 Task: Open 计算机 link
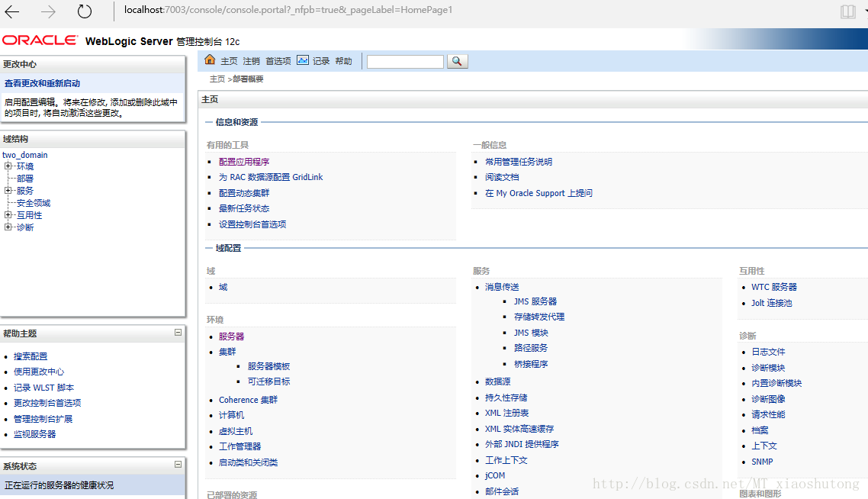tap(231, 415)
